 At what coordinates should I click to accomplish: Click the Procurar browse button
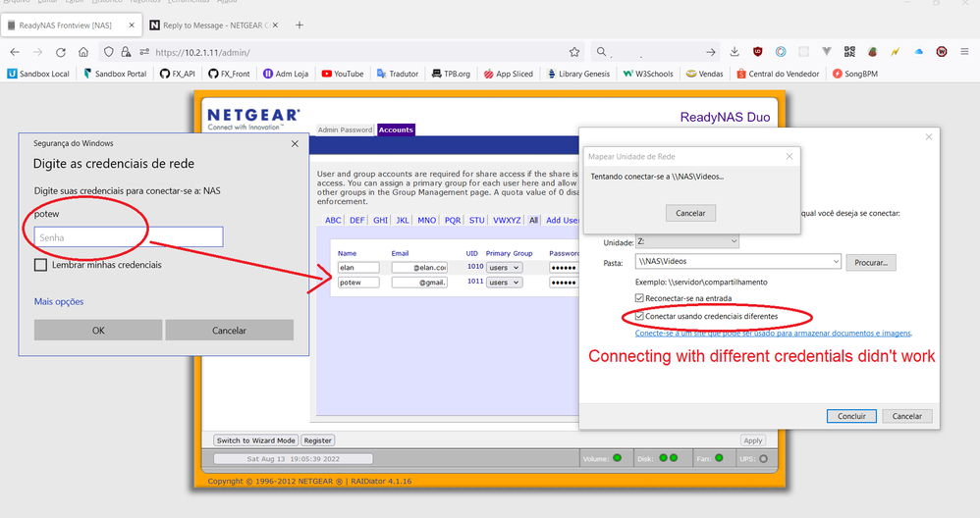tap(871, 263)
